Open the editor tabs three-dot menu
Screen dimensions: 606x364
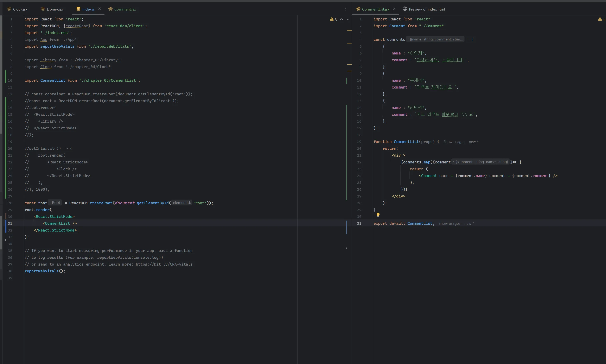click(x=346, y=9)
